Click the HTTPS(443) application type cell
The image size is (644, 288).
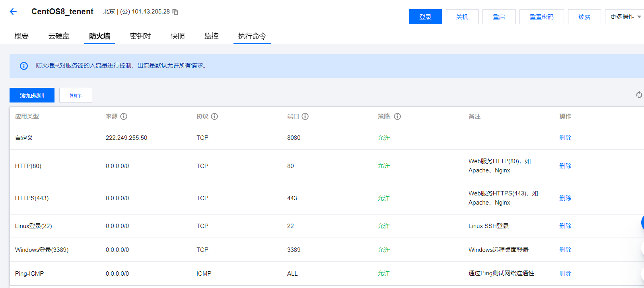point(32,198)
